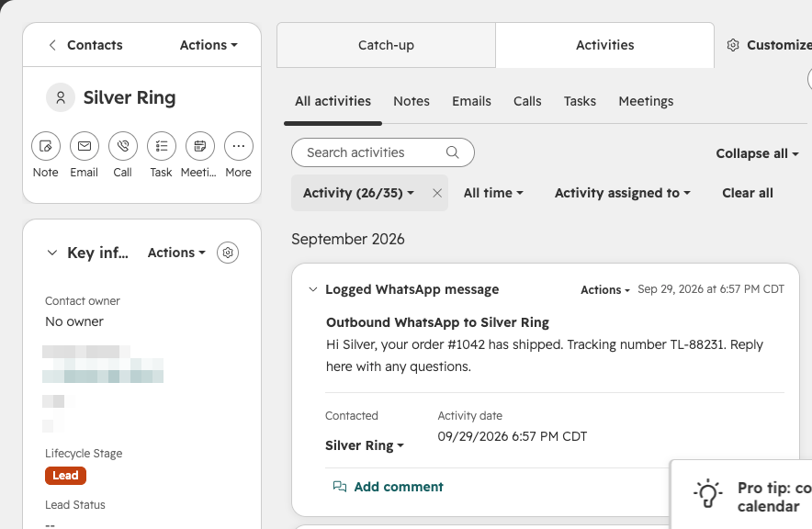Select the Tasks tab
812x529 pixels.
point(580,101)
